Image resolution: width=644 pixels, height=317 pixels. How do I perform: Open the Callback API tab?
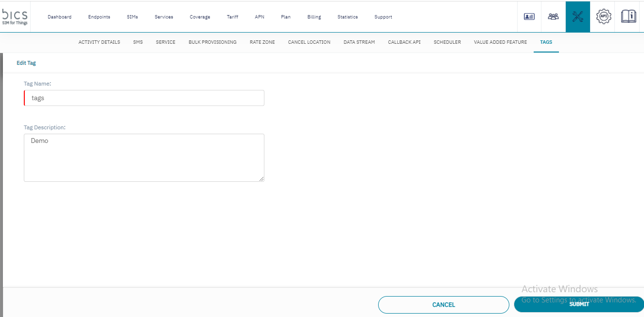pyautogui.click(x=404, y=42)
